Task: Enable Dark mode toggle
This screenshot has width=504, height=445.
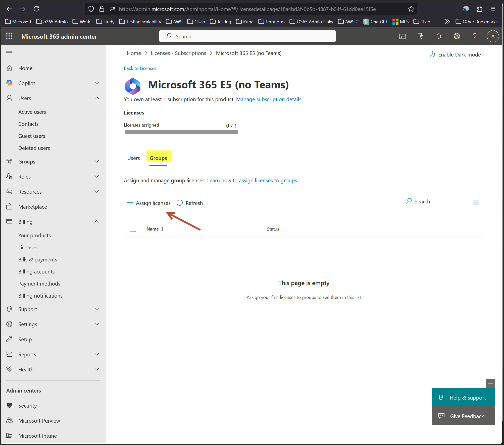Action: pos(455,54)
